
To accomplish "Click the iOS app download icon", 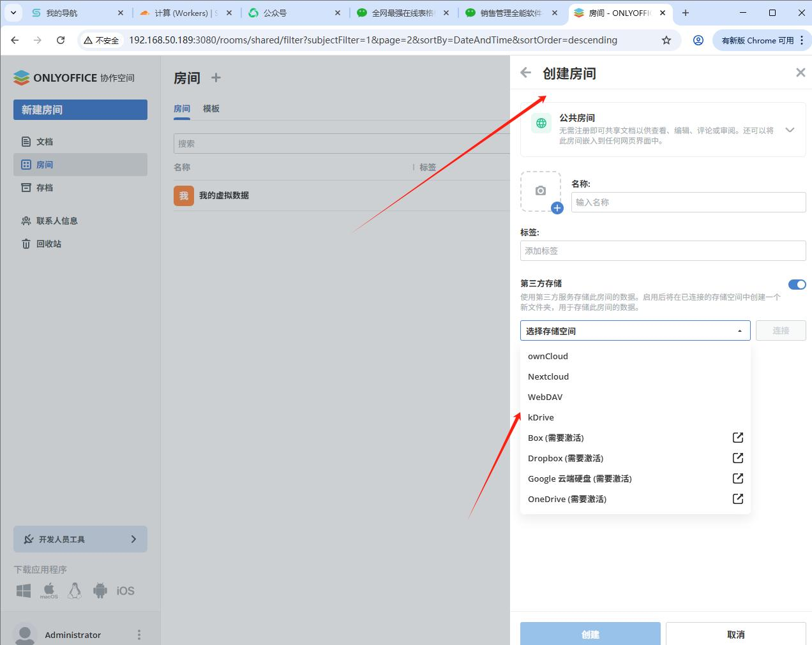I will pos(126,591).
